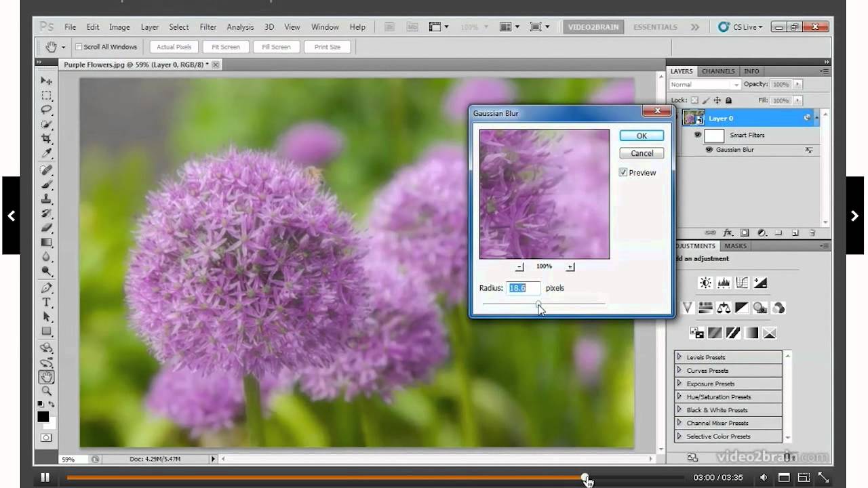Screen dimensions: 868x488
Task: Choose the Zoom tool in toolbox
Action: 46,391
